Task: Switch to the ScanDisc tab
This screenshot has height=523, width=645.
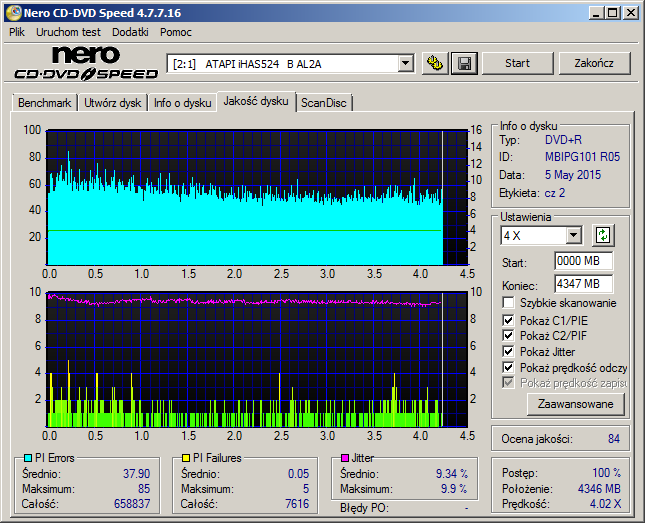Action: (324, 103)
